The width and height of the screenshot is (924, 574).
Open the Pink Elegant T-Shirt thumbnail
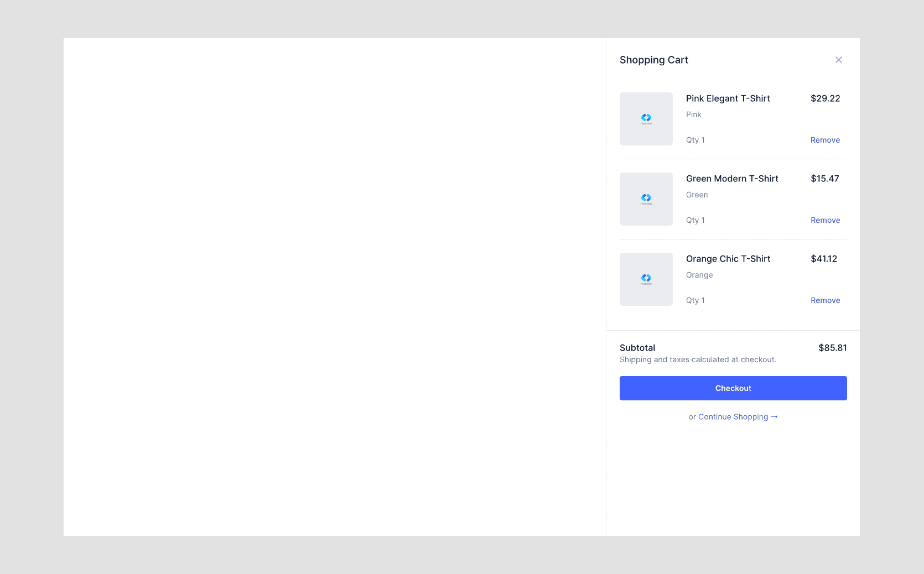(646, 119)
